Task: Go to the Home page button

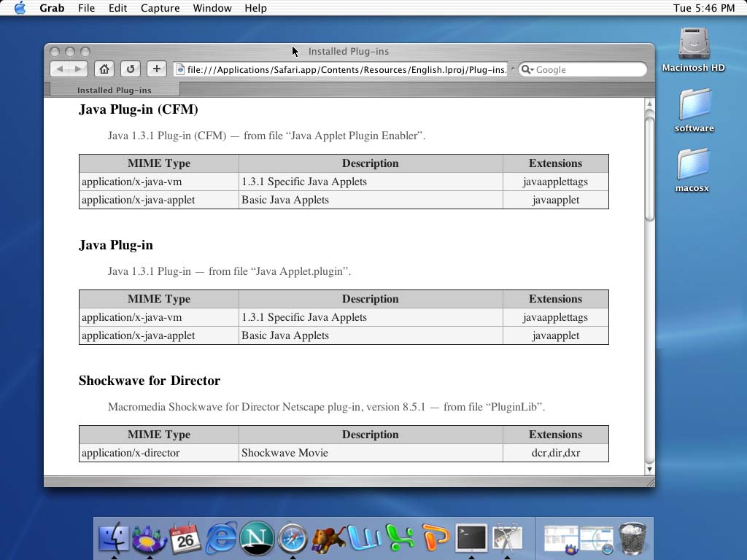Action: [104, 69]
